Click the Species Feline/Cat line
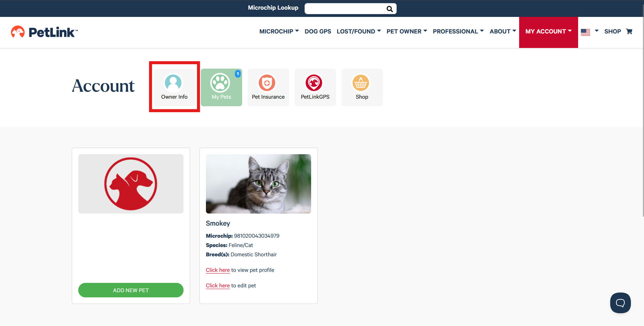 tap(229, 245)
